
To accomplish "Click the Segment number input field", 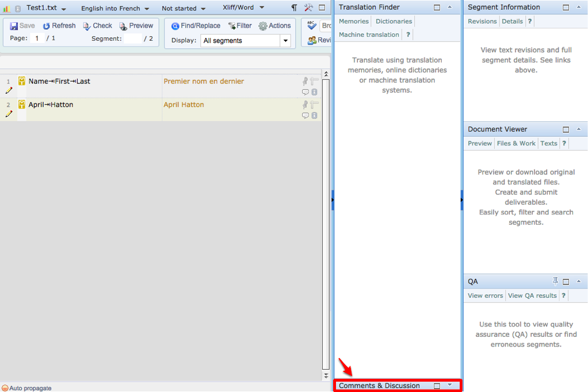I will 132,39.
